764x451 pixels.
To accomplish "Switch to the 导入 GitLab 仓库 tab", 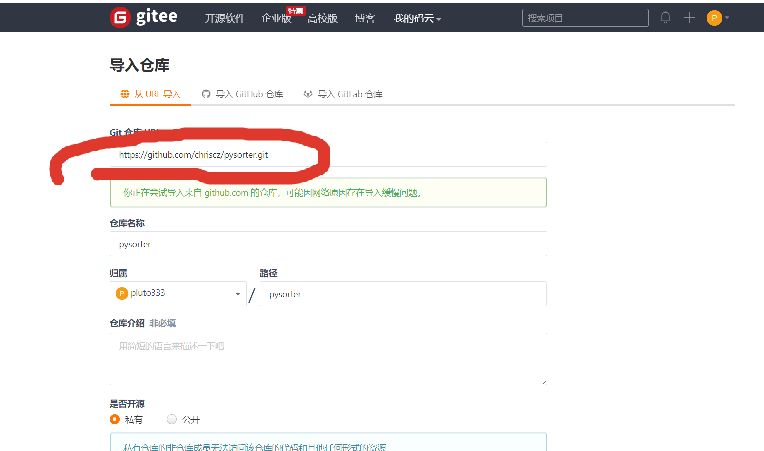I will 343,94.
